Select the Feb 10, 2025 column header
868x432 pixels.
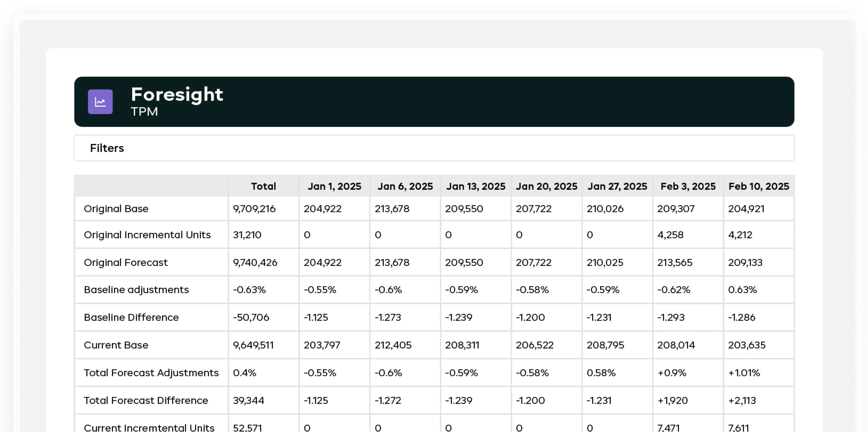759,186
